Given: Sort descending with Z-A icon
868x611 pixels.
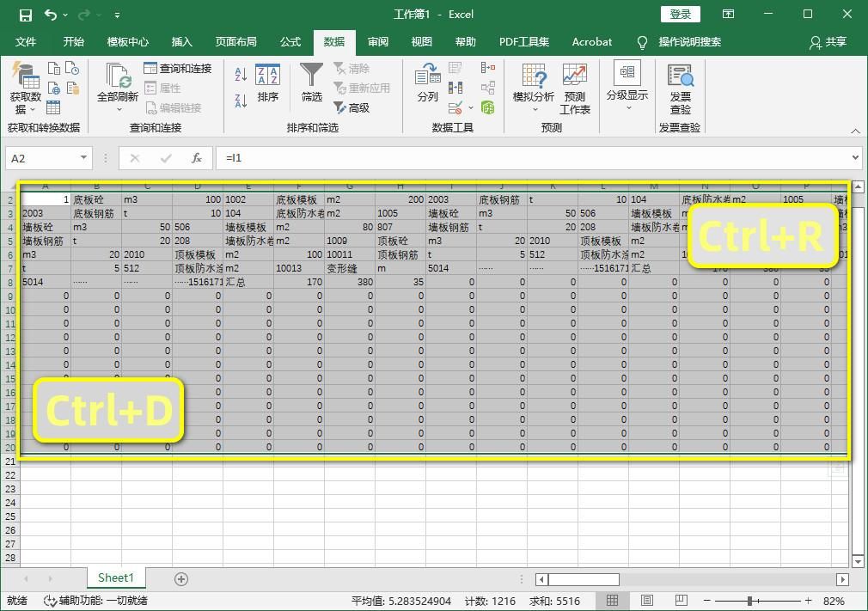Looking at the screenshot, I should [x=241, y=101].
